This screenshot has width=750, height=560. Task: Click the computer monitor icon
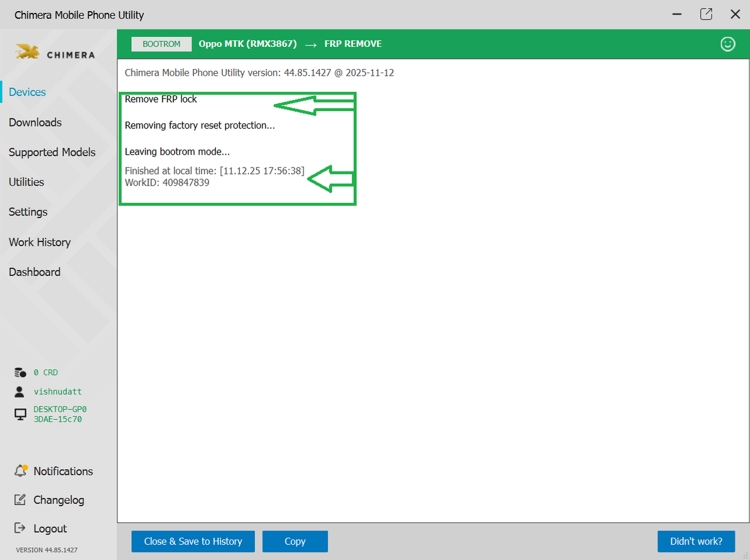(x=20, y=414)
